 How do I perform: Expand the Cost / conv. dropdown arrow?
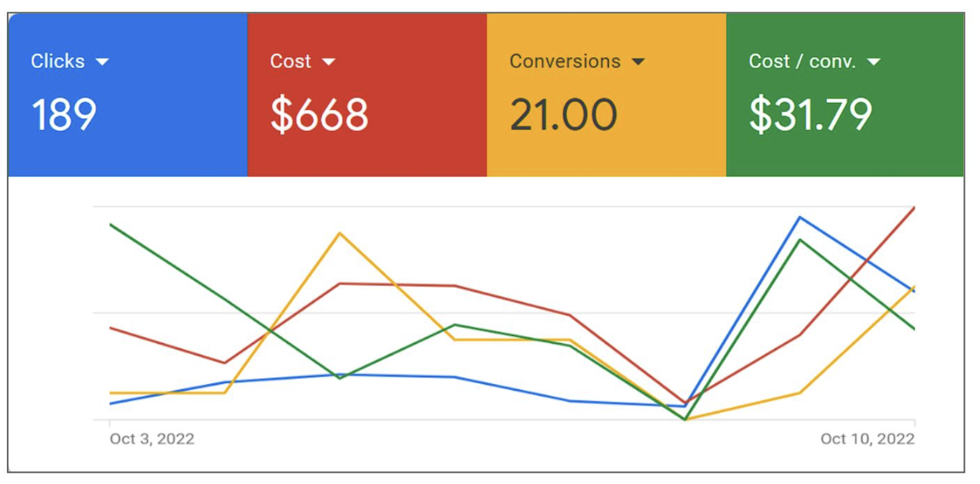coord(873,62)
